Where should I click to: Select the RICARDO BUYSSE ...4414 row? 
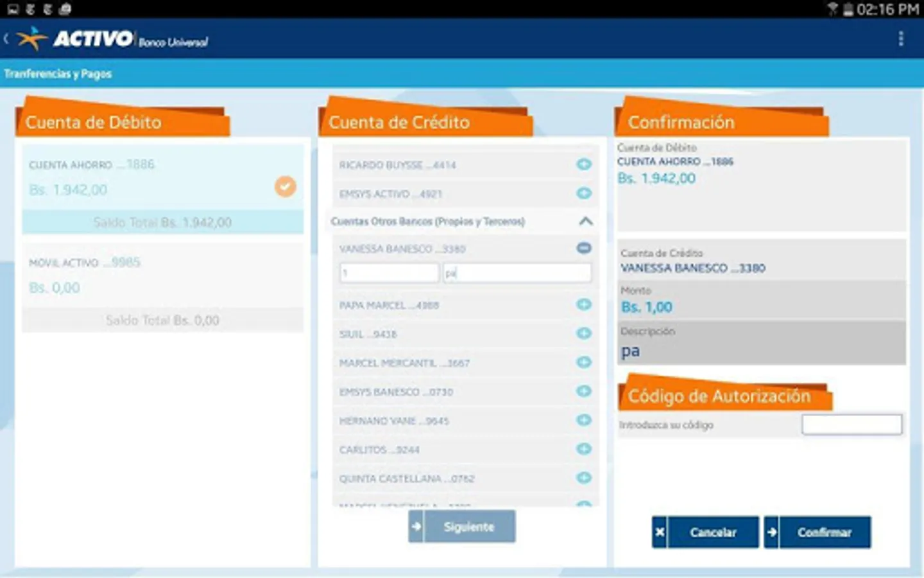tap(466, 165)
